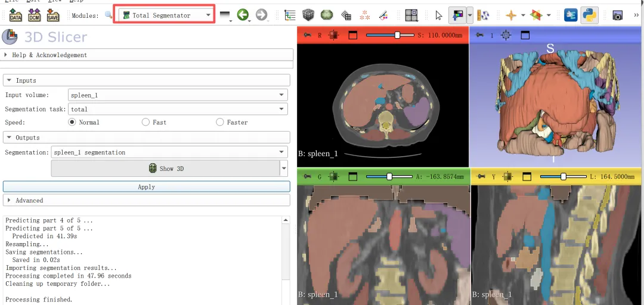Click the red view offset value S: 110.0000mm

coord(440,35)
